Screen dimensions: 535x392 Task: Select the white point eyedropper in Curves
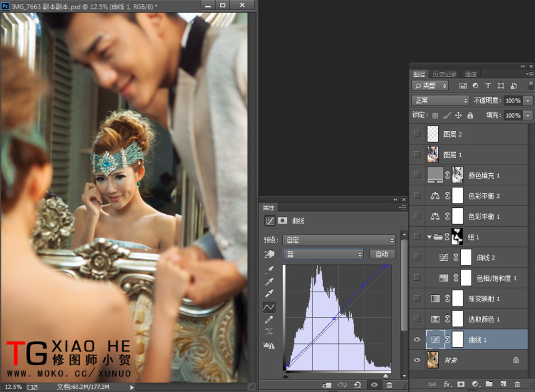(x=270, y=294)
